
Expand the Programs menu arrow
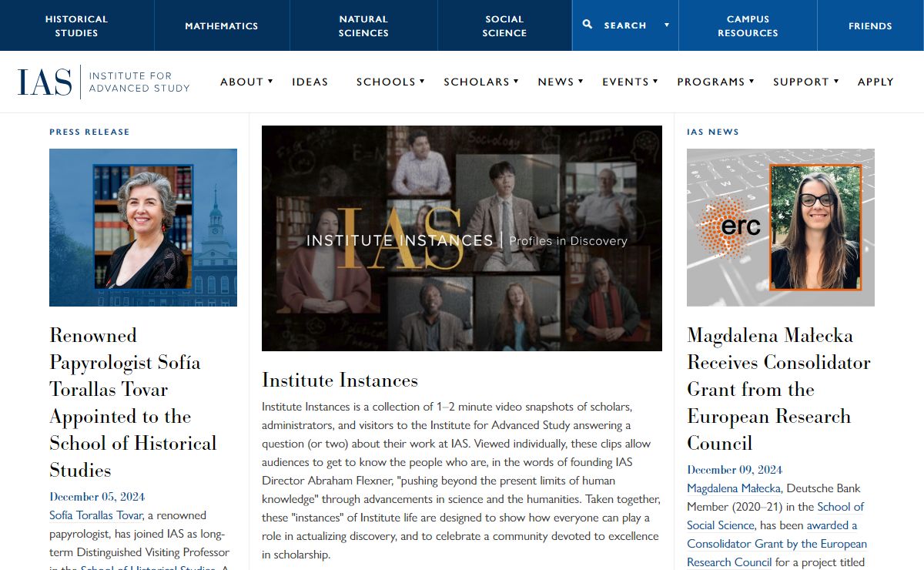752,81
